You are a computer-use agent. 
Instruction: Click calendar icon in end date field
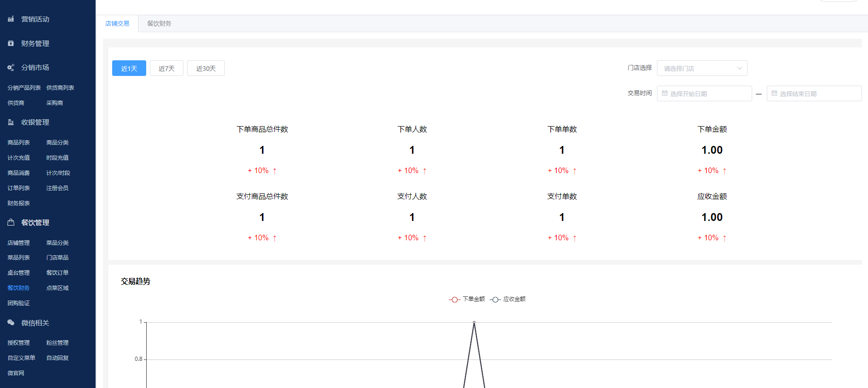point(774,93)
